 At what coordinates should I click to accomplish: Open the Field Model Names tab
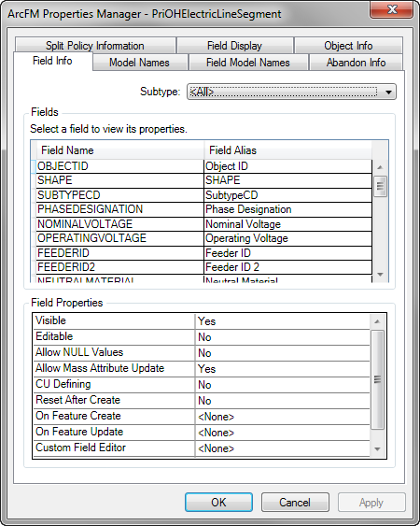pos(248,63)
